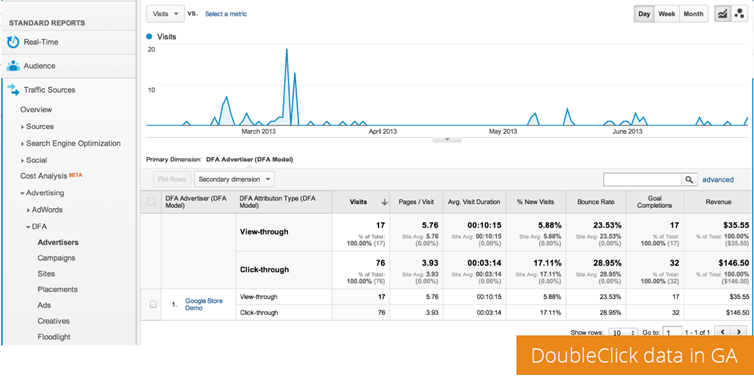Open the Campaigns report under DFA
This screenshot has width=754, height=378.
pos(56,258)
